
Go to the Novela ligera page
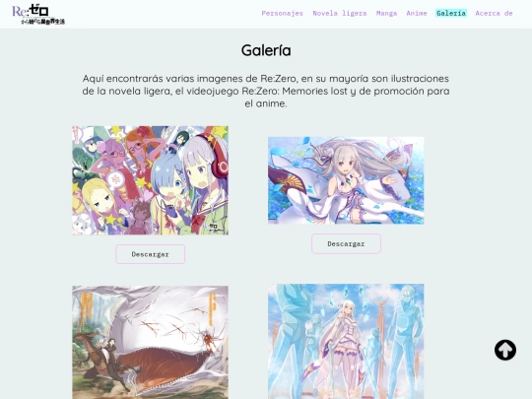[x=340, y=13]
